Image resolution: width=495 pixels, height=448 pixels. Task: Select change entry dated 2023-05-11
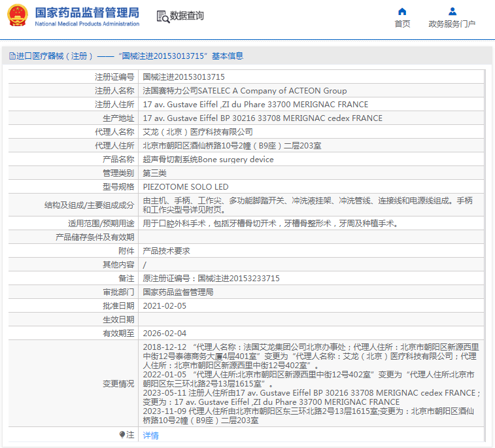tap(311, 398)
